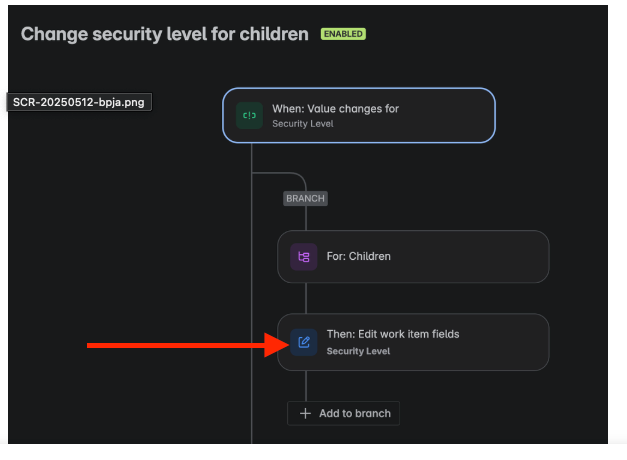Click the Then: Edit work item fields text
Viewport: 627px width, 460px height.
(x=393, y=334)
